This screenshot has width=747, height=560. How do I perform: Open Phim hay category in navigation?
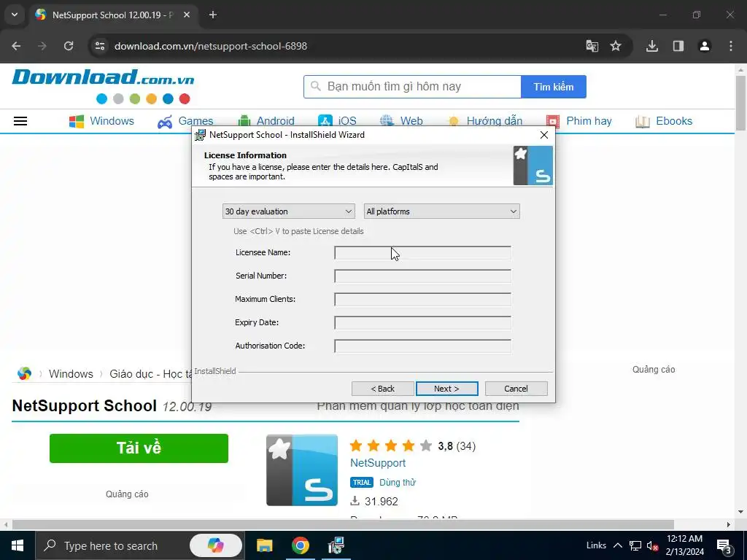click(578, 121)
